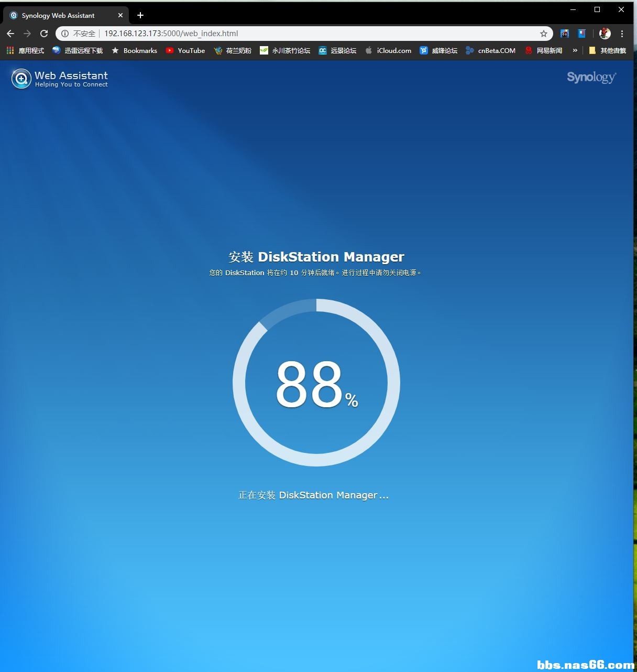Viewport: 637px width, 672px height.
Task: Open the cnBeta.COM bookmark
Action: (490, 50)
